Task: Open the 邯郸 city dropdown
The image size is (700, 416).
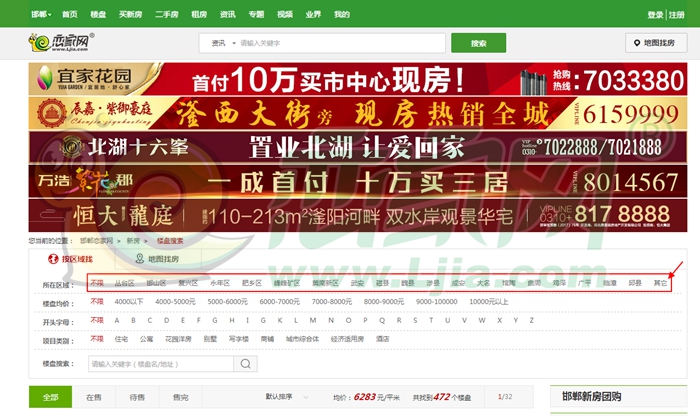Action: 41,14
